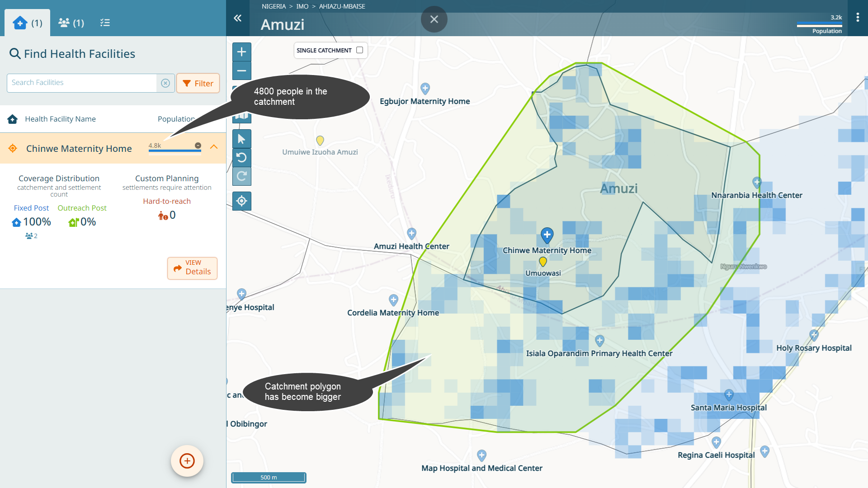Open the Filter options
Image resolution: width=868 pixels, height=488 pixels.
tap(198, 83)
